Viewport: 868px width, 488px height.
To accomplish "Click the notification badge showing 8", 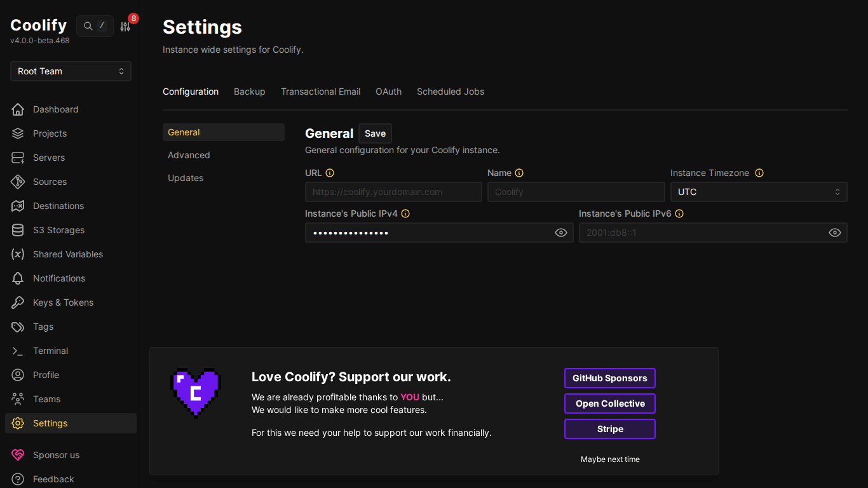I will pos(132,18).
